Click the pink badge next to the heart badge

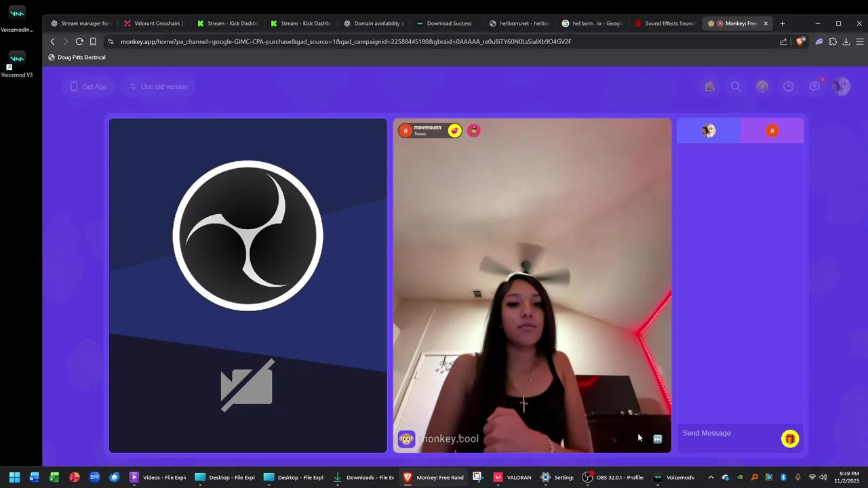click(474, 130)
